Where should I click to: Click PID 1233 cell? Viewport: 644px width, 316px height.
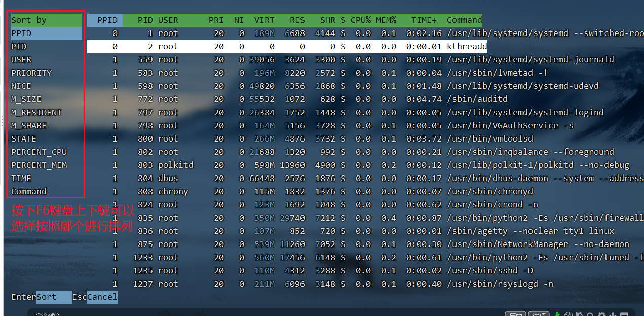[143, 258]
